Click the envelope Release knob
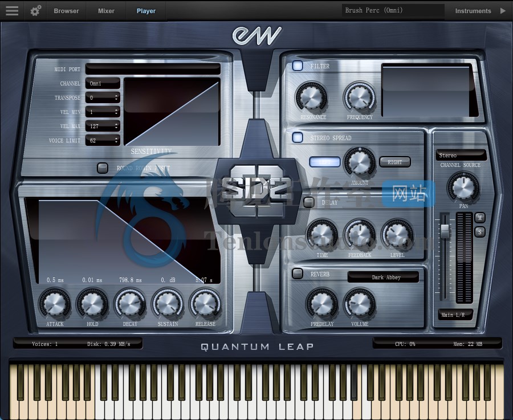Image resolution: width=513 pixels, height=420 pixels. click(x=205, y=304)
